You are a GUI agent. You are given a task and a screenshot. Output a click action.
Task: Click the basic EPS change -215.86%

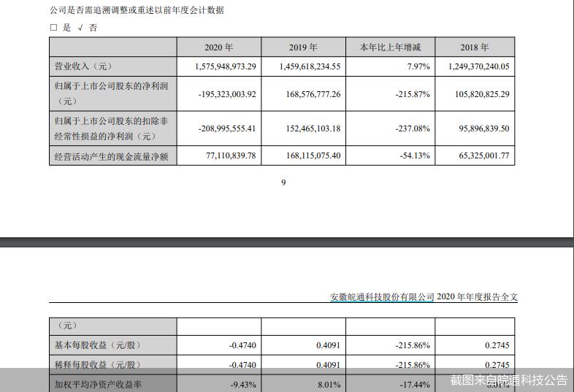[x=413, y=345]
